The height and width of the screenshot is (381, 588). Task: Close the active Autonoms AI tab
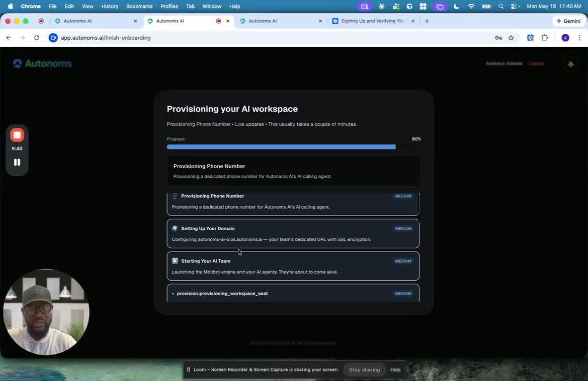coord(228,21)
